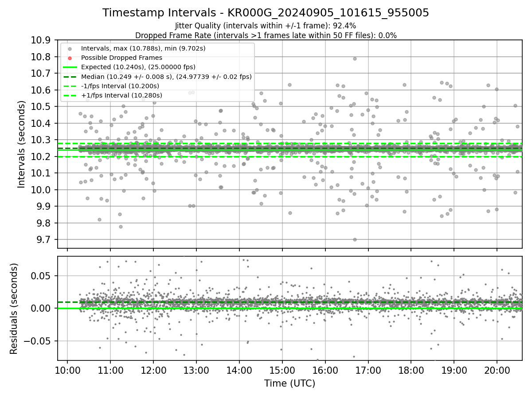Click legend entry '+1/fps Interval (10.280s)'
Screen dimensions: 532x399
121,95
